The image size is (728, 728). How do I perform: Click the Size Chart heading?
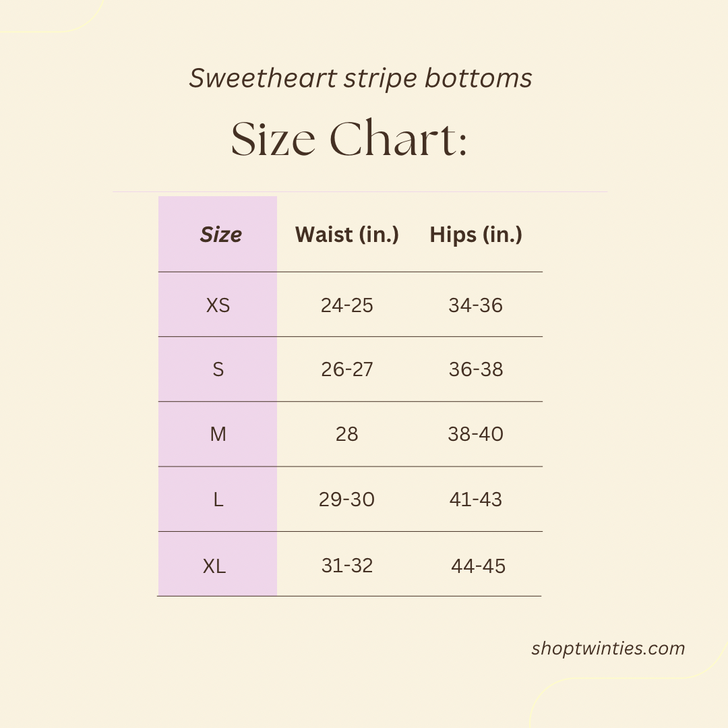coord(349,140)
